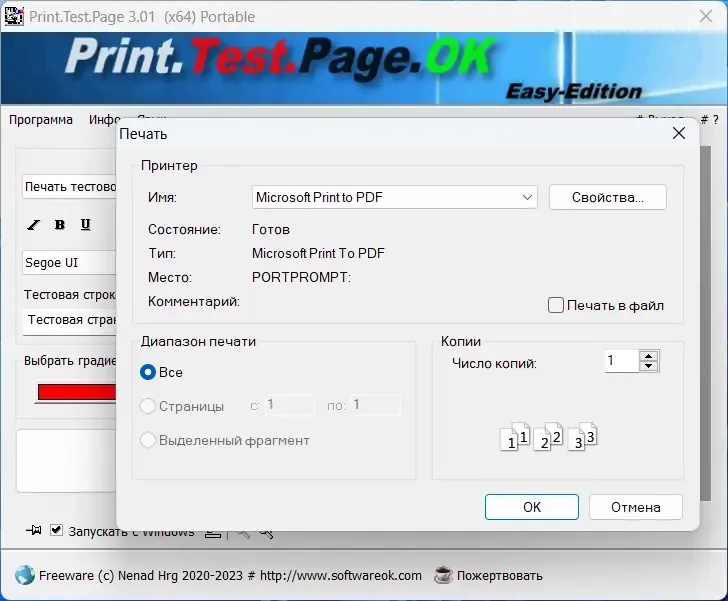Click the PORTPROMPT: location text
Image resolution: width=728 pixels, height=601 pixels.
(301, 277)
